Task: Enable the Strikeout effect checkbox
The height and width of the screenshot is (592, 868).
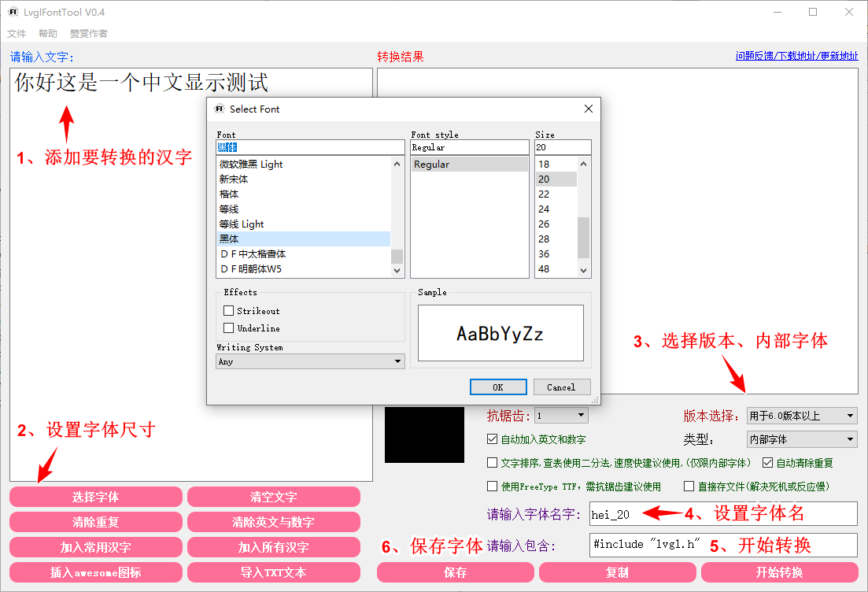Action: (229, 311)
